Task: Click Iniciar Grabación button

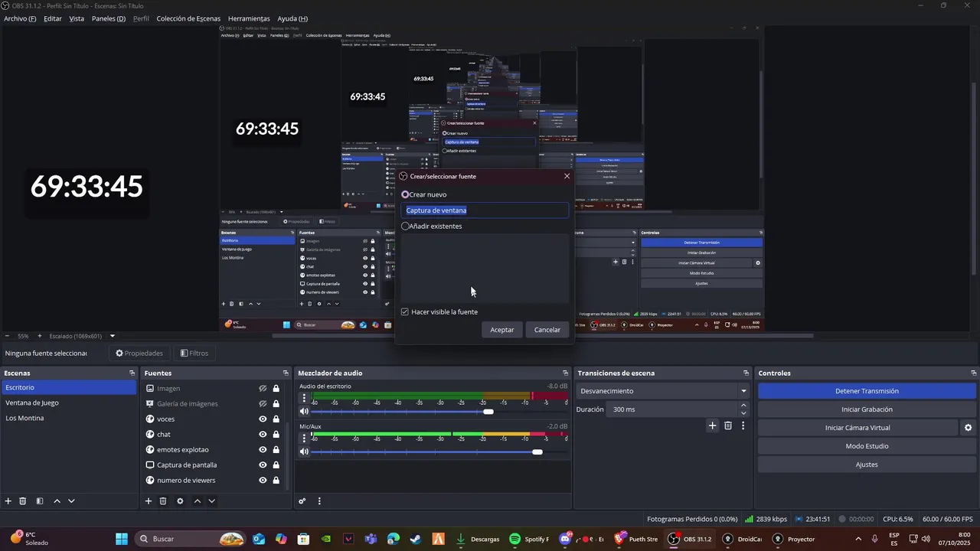Action: (867, 409)
